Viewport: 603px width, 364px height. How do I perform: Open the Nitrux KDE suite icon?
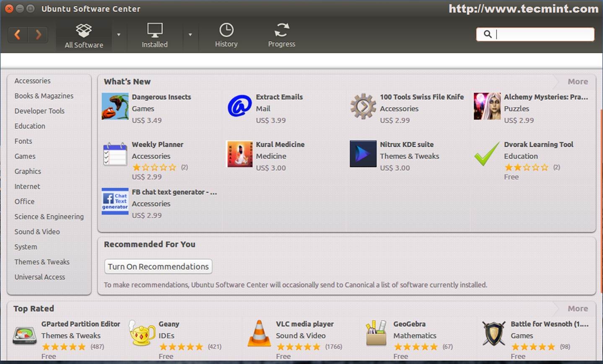click(x=363, y=154)
